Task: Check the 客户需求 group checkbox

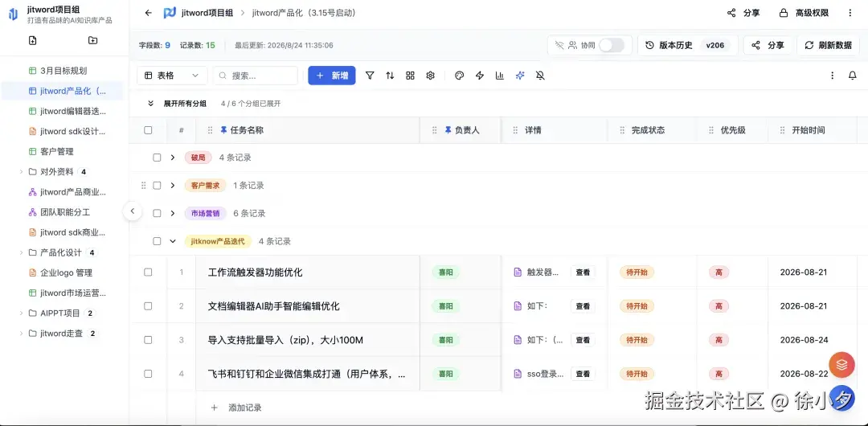Action: (157, 186)
